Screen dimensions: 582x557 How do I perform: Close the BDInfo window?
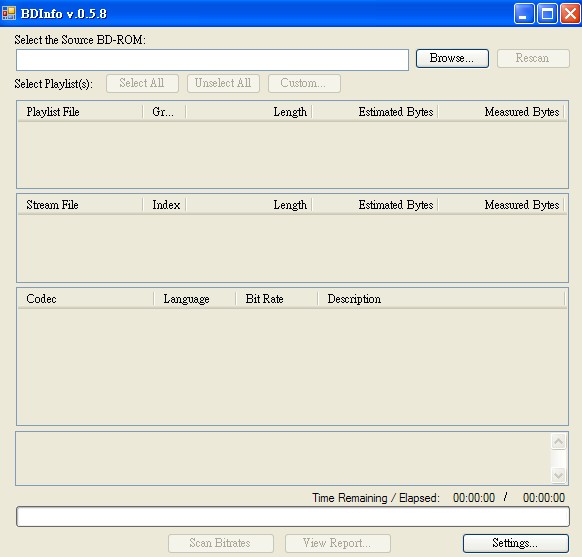[570, 14]
